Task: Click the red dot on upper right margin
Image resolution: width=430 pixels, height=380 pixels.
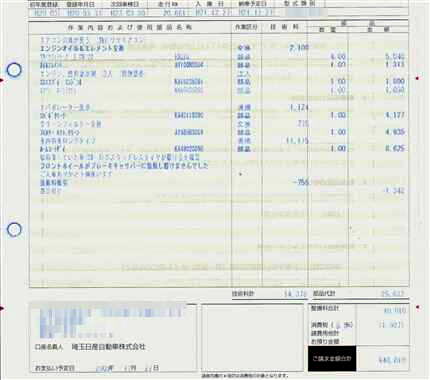Action: point(417,78)
